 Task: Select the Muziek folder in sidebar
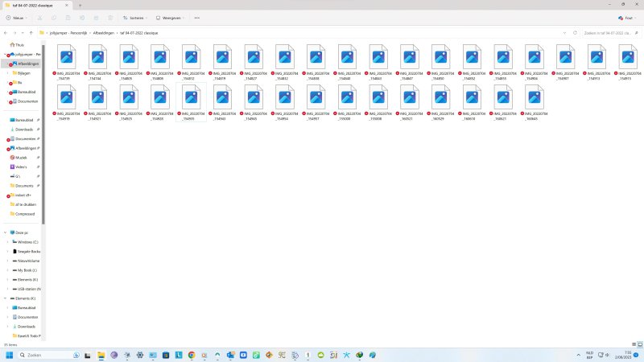point(21,157)
